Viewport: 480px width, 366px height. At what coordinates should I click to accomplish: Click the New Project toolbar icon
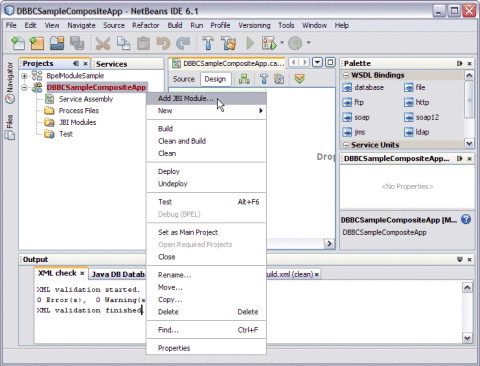tap(37, 43)
